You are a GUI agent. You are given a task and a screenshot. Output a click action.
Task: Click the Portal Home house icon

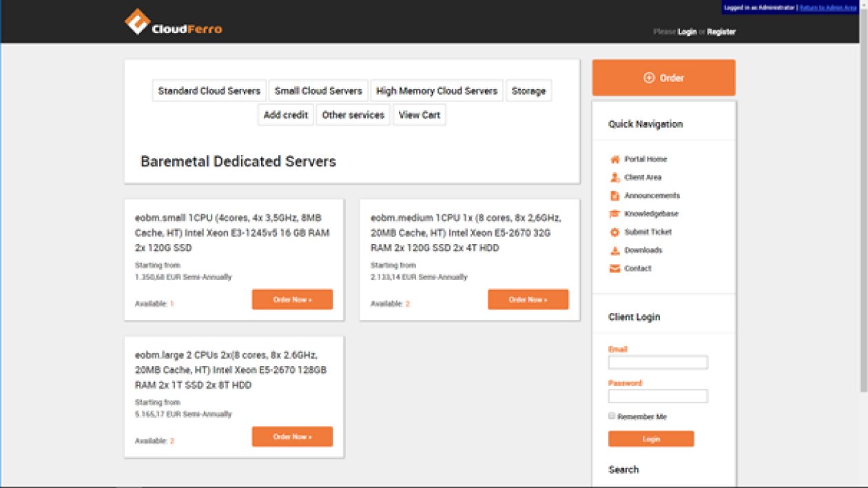[x=615, y=159]
